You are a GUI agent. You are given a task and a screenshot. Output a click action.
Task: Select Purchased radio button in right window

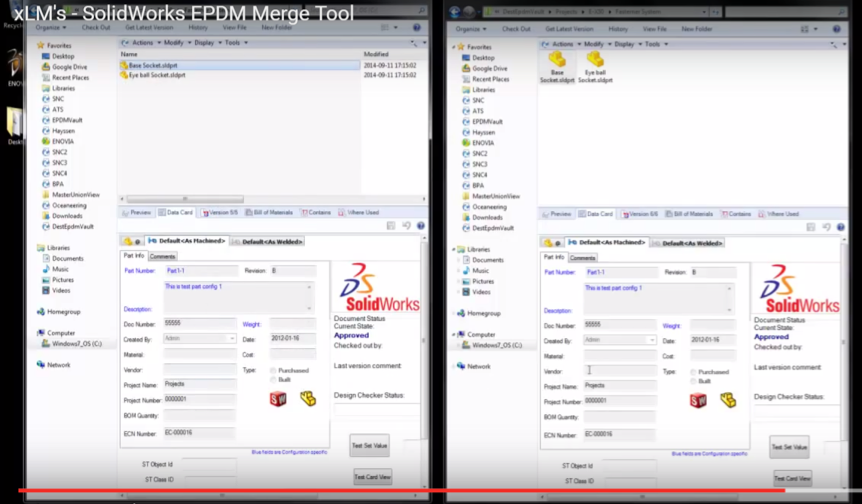(693, 370)
